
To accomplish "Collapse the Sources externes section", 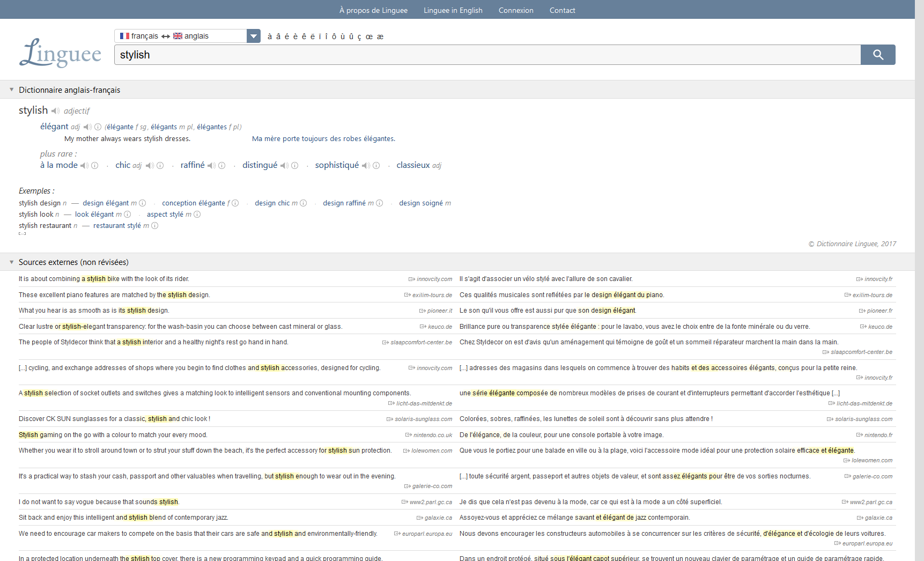I will pyautogui.click(x=11, y=262).
